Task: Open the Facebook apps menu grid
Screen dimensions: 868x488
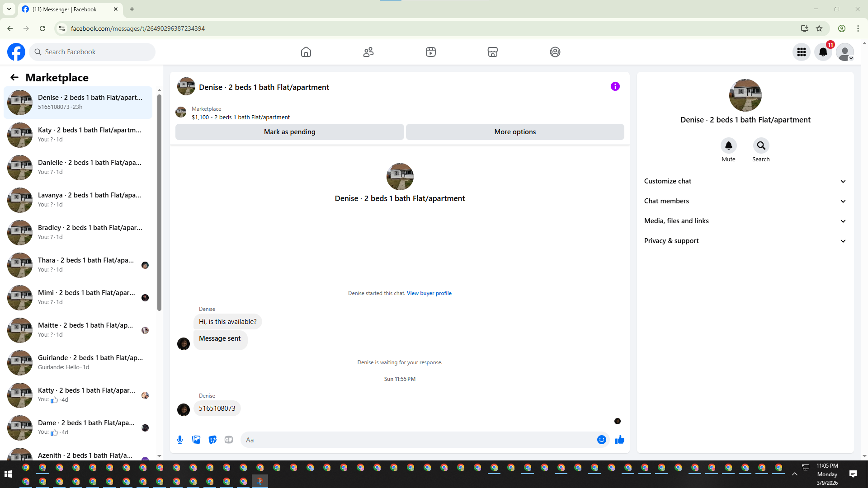Action: click(802, 52)
